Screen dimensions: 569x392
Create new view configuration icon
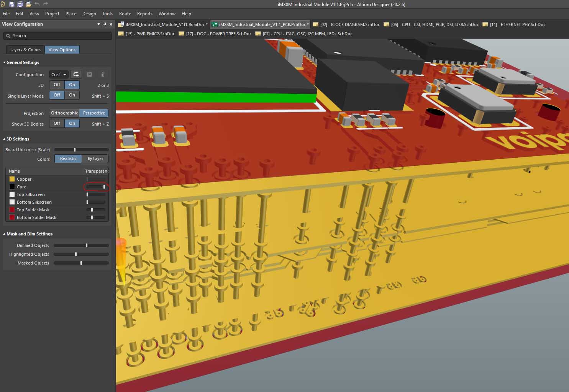(x=76, y=75)
